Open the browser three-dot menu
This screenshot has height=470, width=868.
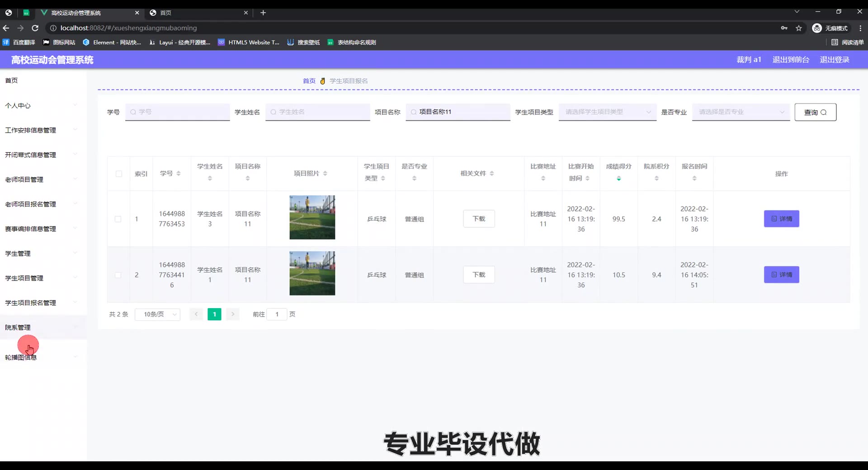coord(860,28)
